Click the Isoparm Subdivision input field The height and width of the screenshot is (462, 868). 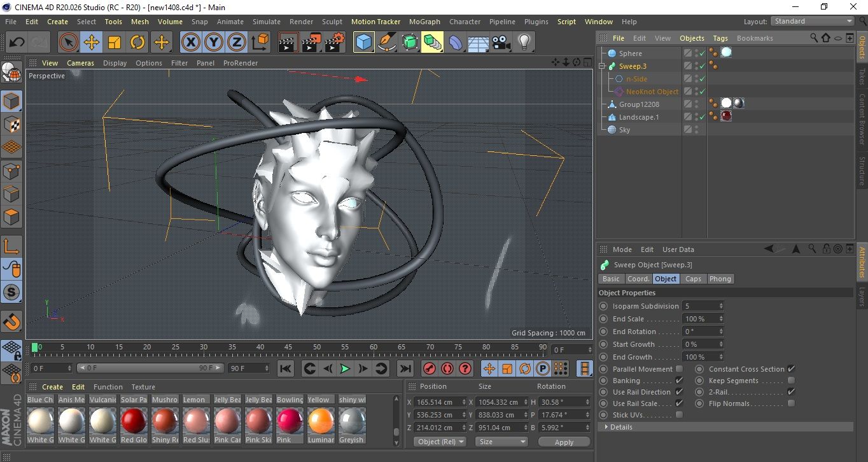click(699, 306)
